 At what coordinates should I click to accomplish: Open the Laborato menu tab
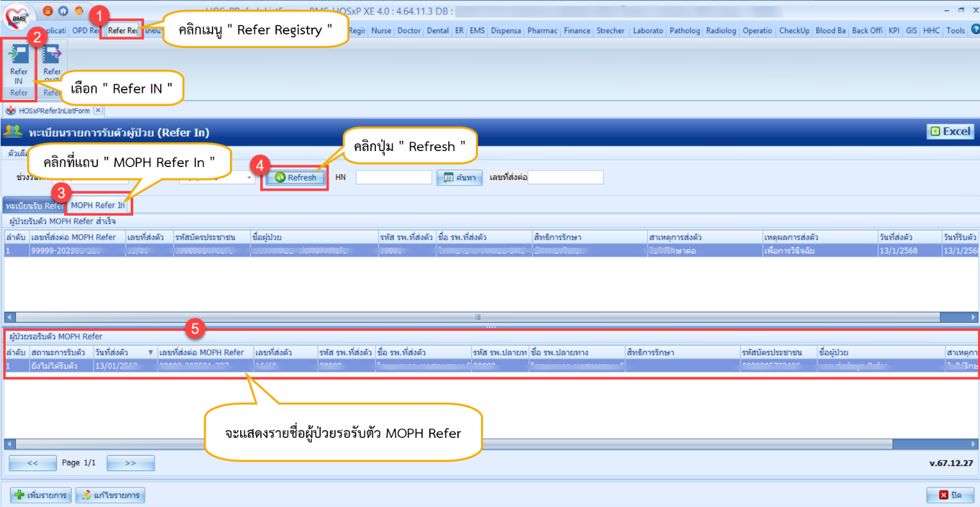(648, 30)
